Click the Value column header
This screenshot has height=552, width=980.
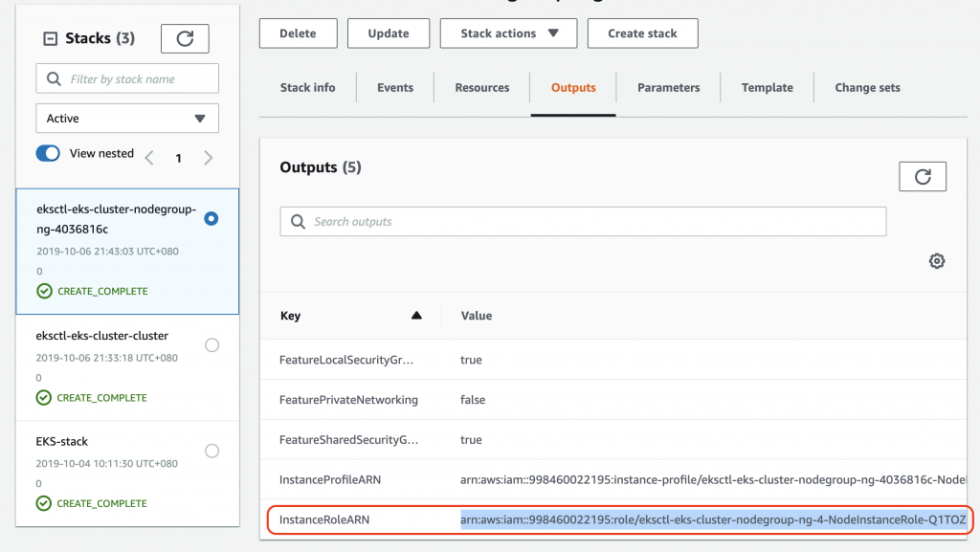(477, 316)
